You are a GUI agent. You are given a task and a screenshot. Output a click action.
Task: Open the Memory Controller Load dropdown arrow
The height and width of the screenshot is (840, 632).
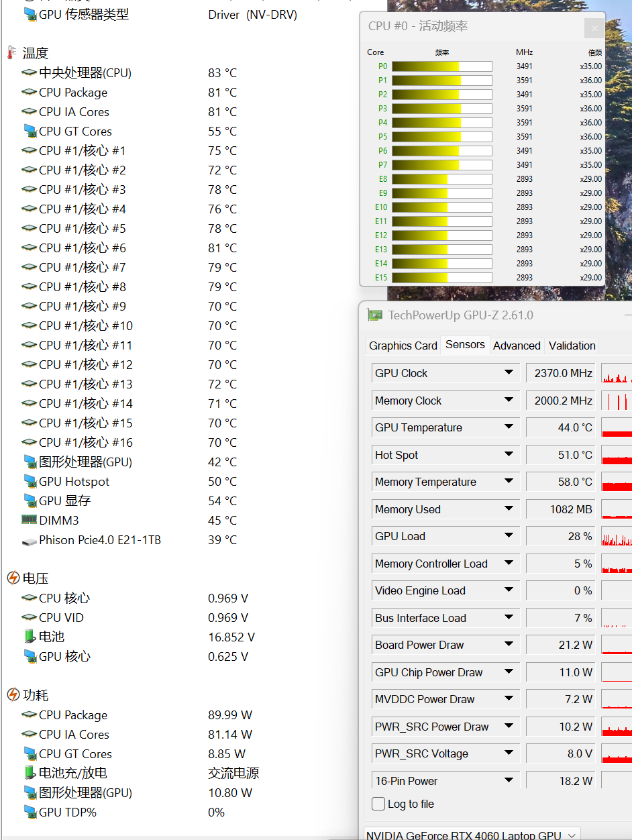point(509,564)
